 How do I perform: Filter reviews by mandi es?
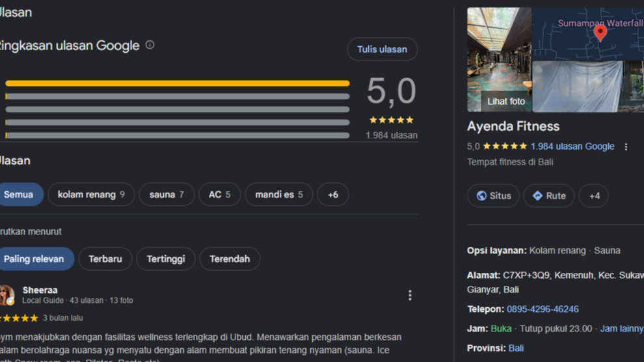point(279,195)
